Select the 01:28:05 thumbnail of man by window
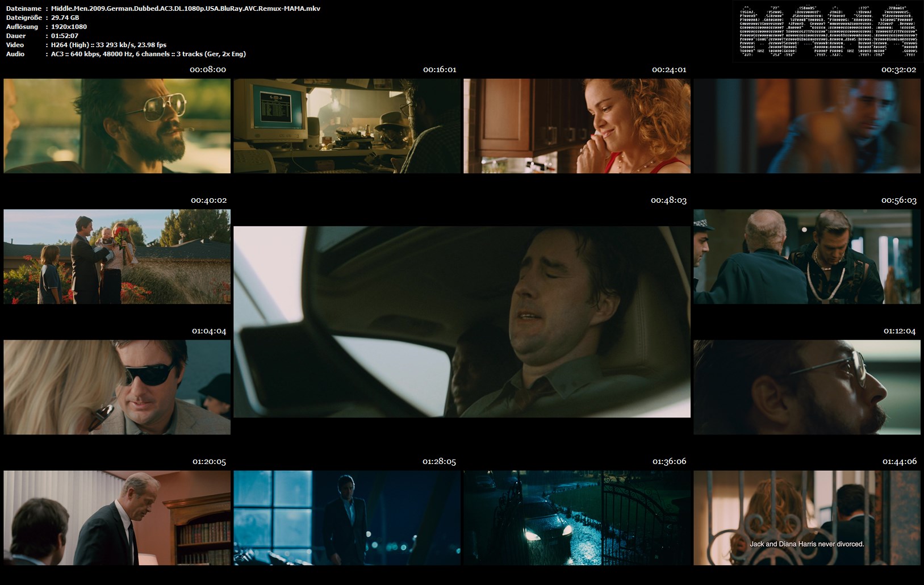 point(347,518)
